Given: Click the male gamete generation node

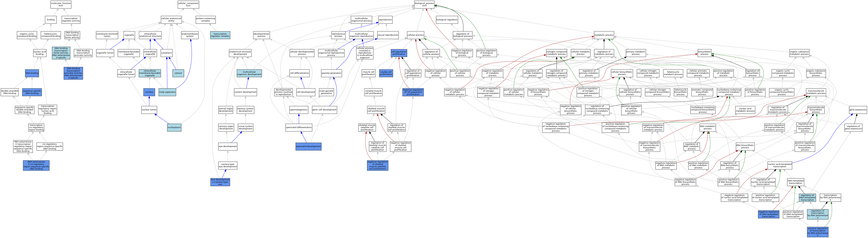Looking at the screenshot, I should coord(326,92).
